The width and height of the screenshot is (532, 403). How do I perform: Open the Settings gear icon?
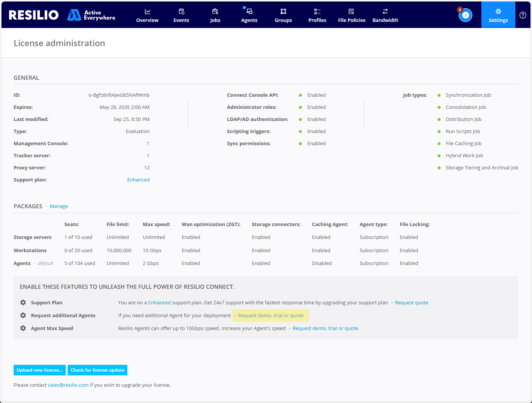(x=498, y=11)
